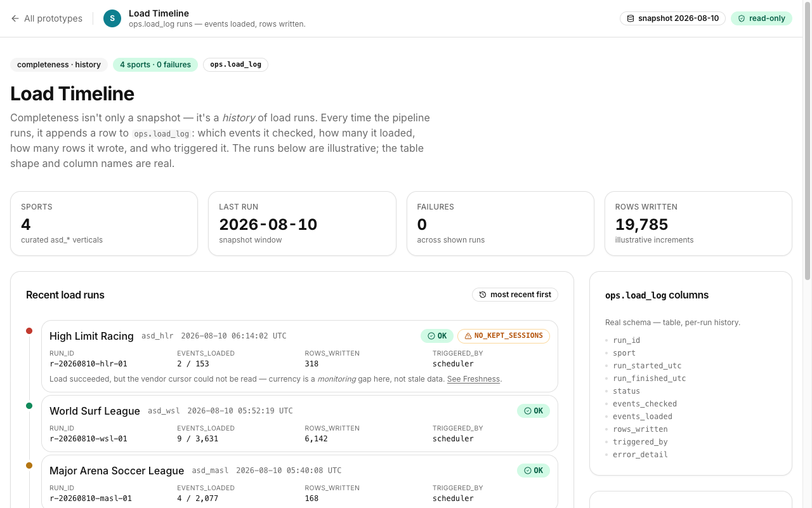Viewport: 812px width, 508px height.
Task: Click the database icon in snapshot badge
Action: pos(631,18)
